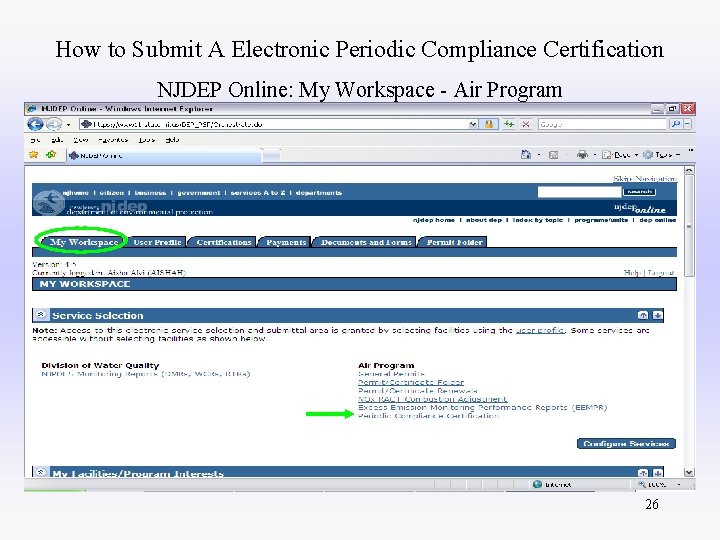
Task: Click the user profile link in the note
Action: pyautogui.click(x=540, y=330)
